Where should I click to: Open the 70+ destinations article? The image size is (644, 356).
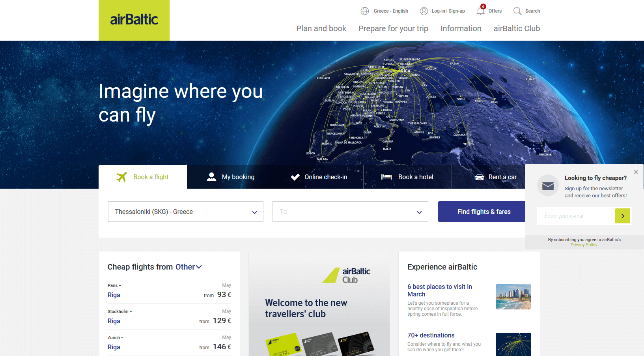click(431, 335)
